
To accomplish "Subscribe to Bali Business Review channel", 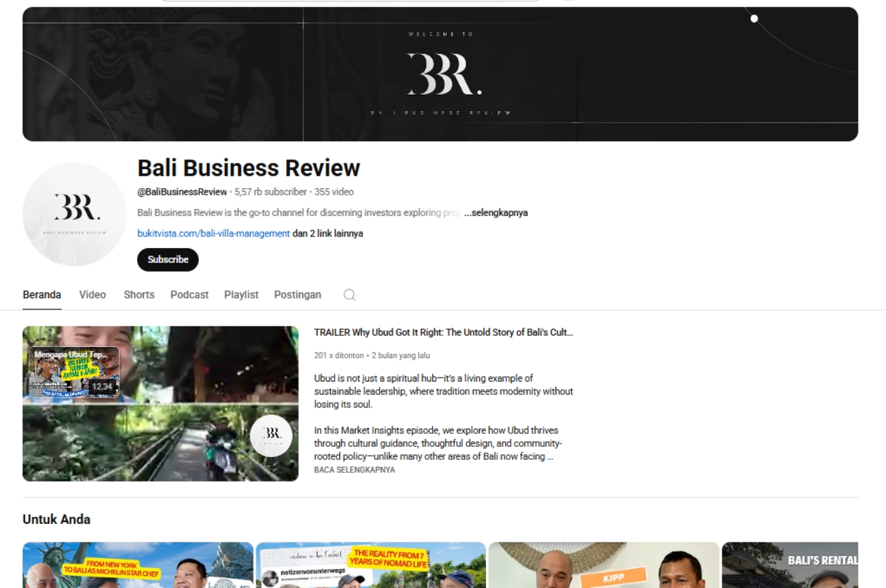I will coord(168,260).
